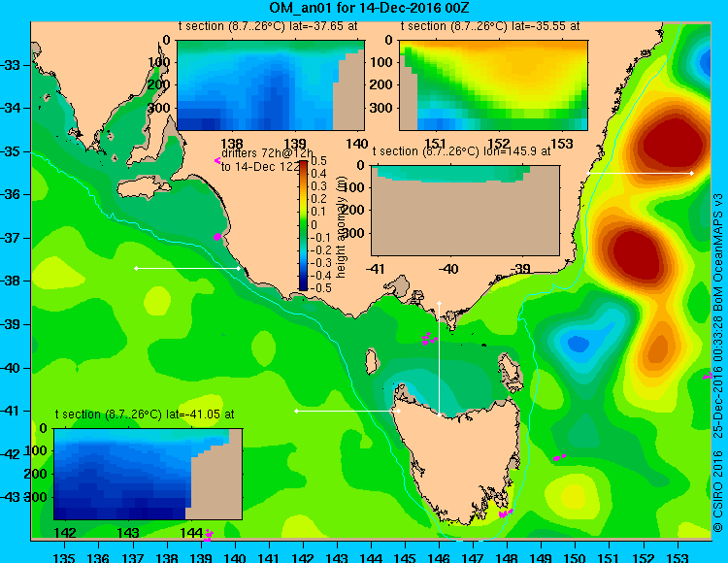The image size is (728, 563).
Task: Click the 152 label under lat=-35.55 inset
Action: click(499, 144)
